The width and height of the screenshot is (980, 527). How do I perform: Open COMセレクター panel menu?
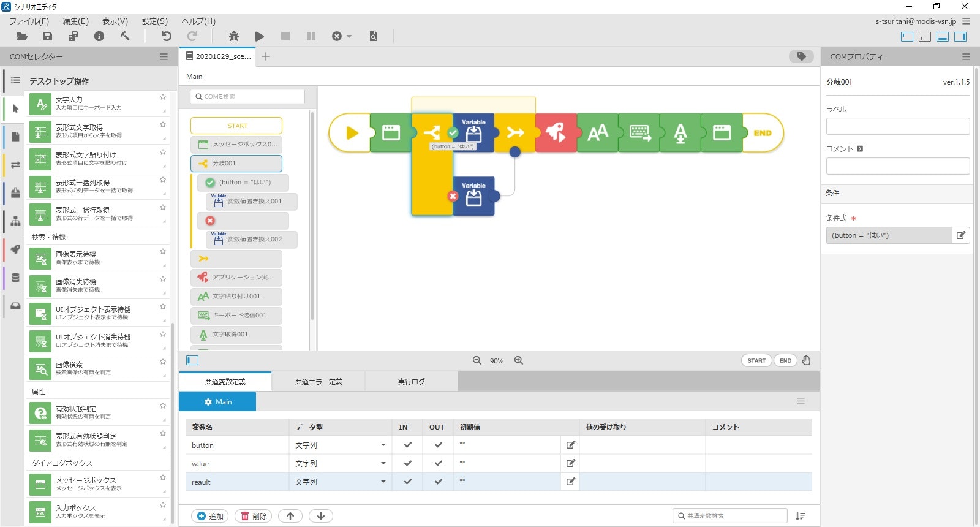[x=164, y=56]
